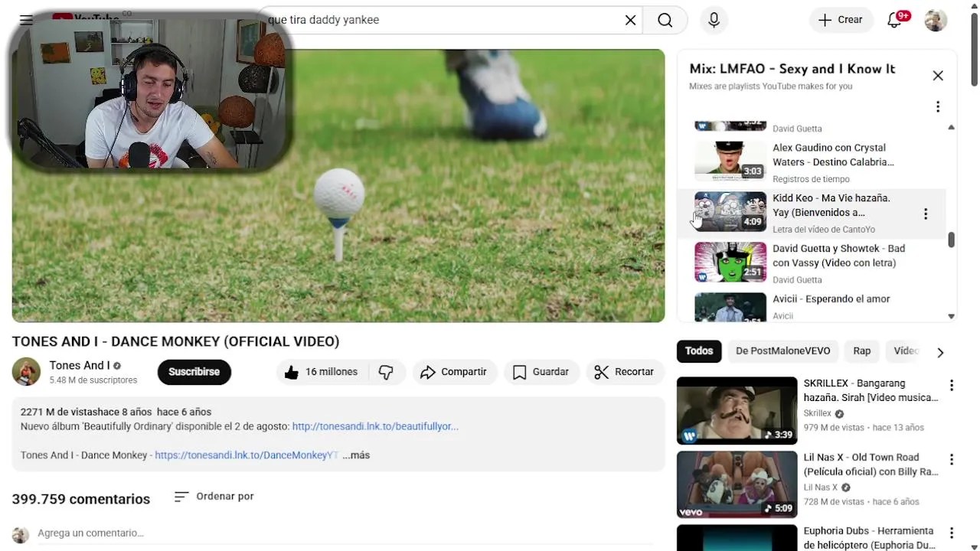Image resolution: width=980 pixels, height=551 pixels.
Task: Select the Rap filter chip
Action: coord(862,351)
